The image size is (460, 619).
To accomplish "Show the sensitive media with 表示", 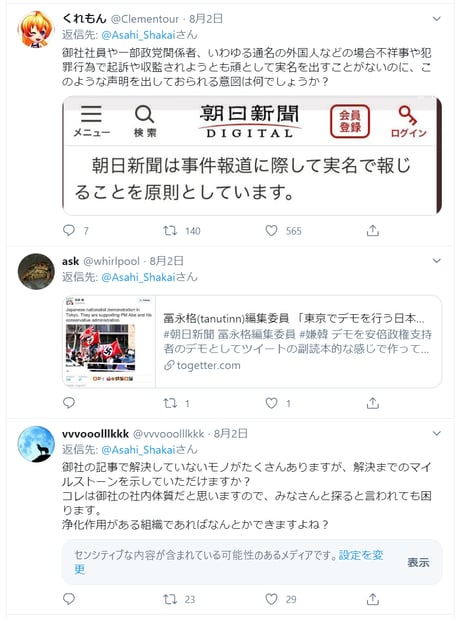I will 418,562.
